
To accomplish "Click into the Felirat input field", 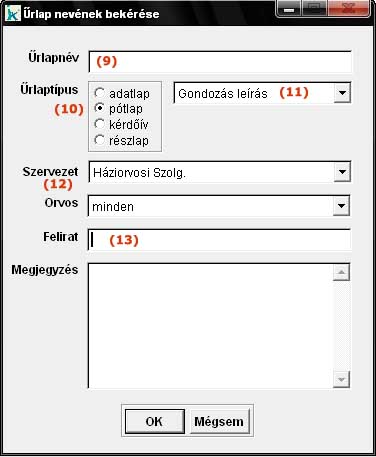I will (219, 240).
